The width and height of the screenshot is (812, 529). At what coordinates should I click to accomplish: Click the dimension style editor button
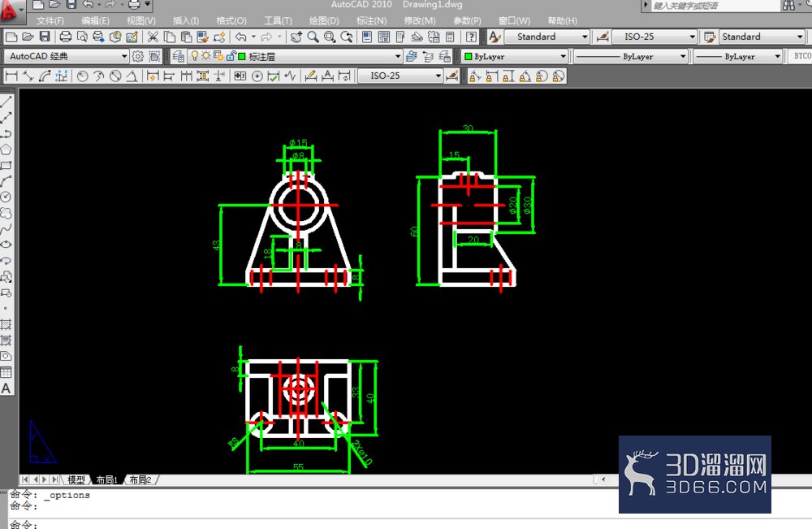point(603,37)
